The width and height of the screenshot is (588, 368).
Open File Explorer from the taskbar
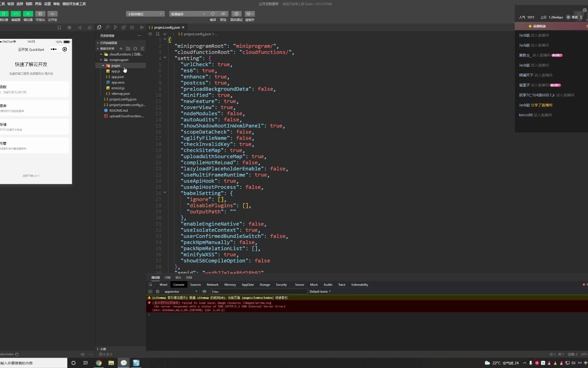pos(111,363)
